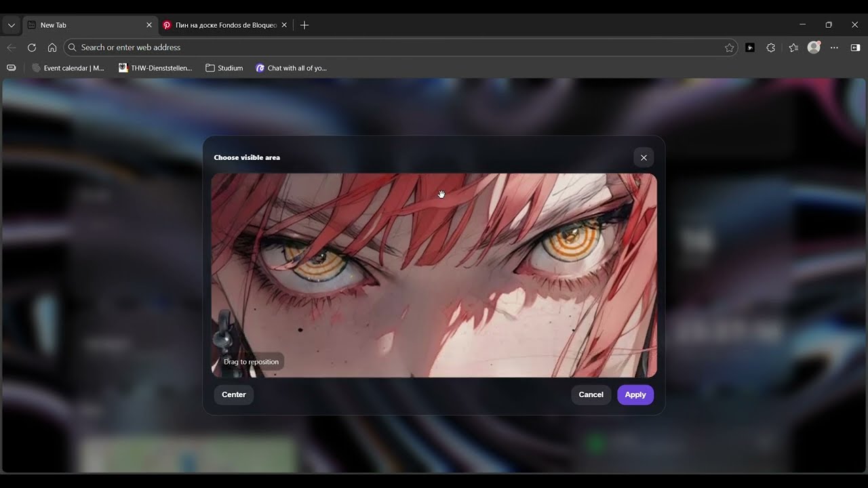Image resolution: width=868 pixels, height=488 pixels.
Task: Open the Studium bookmarks folder
Action: (x=224, y=68)
